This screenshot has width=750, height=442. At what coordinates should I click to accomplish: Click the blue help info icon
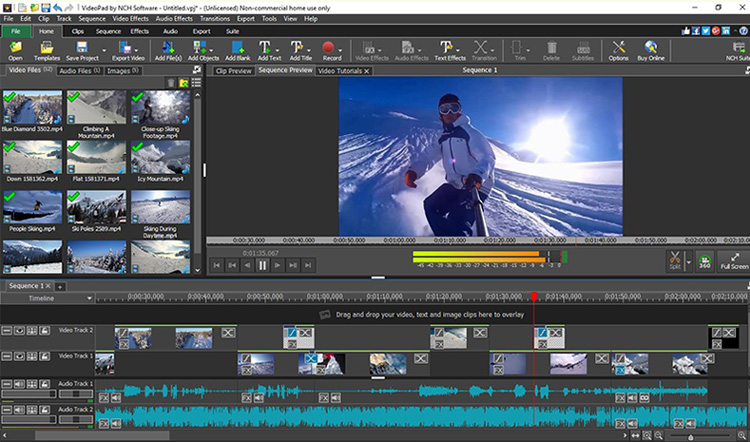coord(744,31)
